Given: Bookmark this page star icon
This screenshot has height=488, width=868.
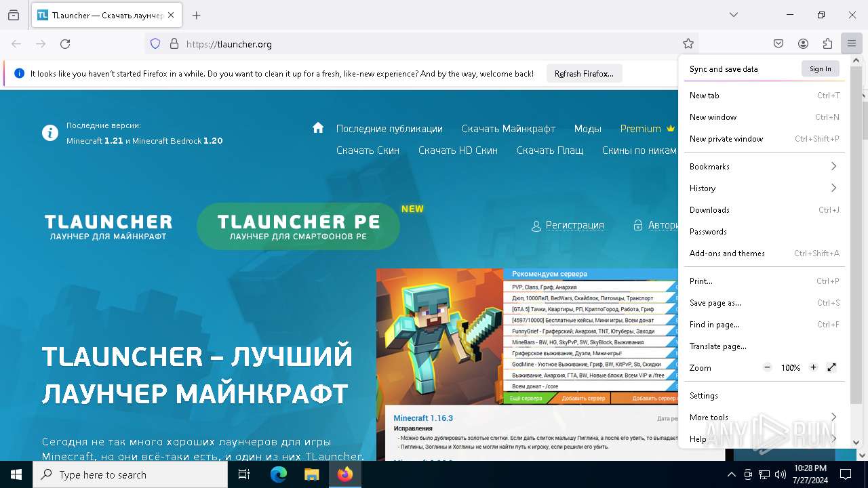Looking at the screenshot, I should click(688, 44).
